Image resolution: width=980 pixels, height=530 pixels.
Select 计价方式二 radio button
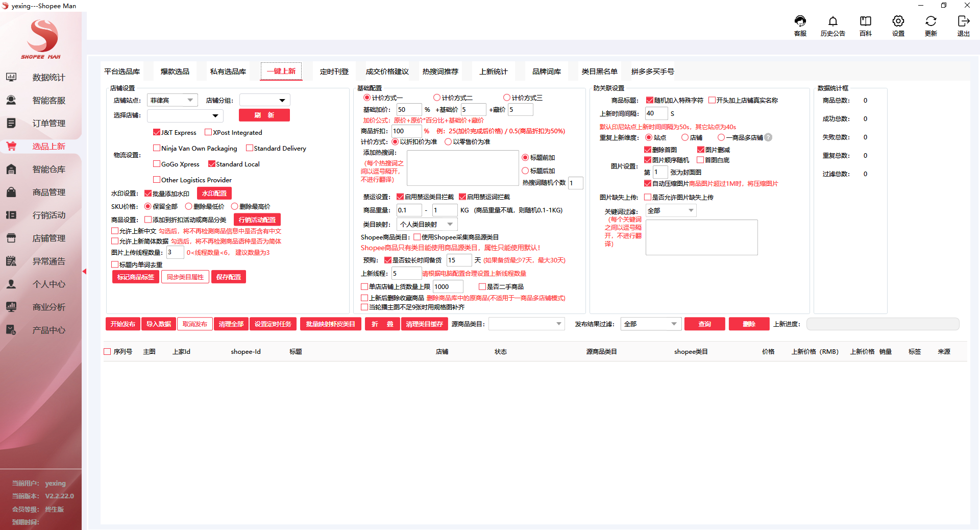point(437,98)
